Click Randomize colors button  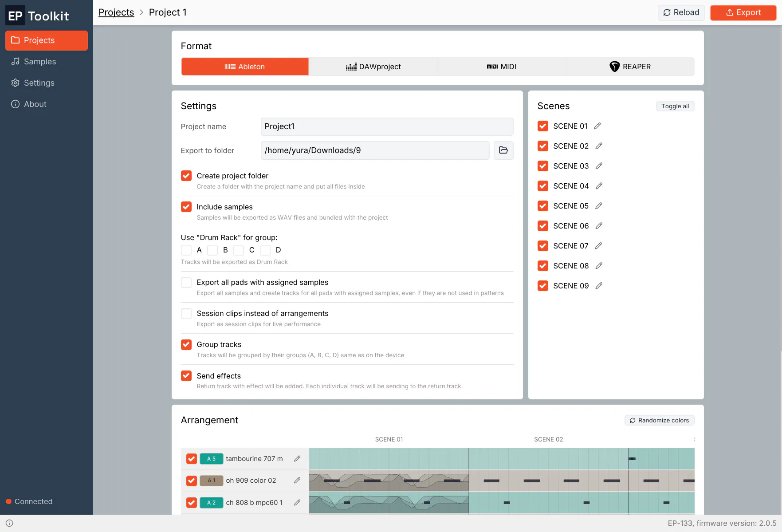(660, 420)
